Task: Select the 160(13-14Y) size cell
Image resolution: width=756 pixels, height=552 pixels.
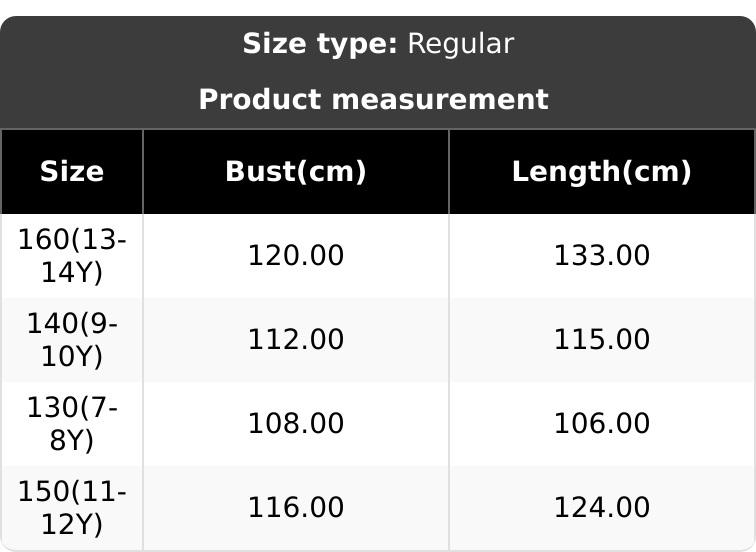Action: (72, 256)
